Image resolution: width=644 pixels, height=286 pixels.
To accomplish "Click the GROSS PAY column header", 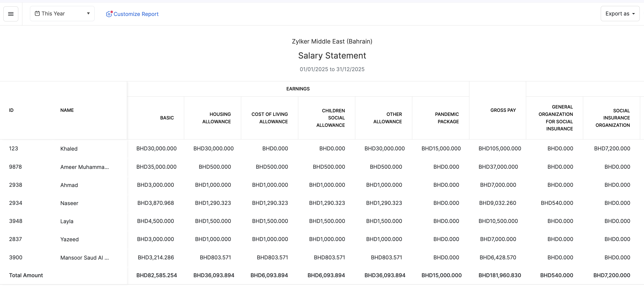I will [503, 110].
